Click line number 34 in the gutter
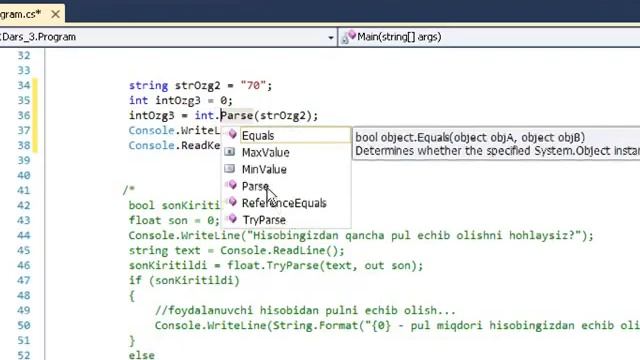640x360 pixels. point(24,85)
